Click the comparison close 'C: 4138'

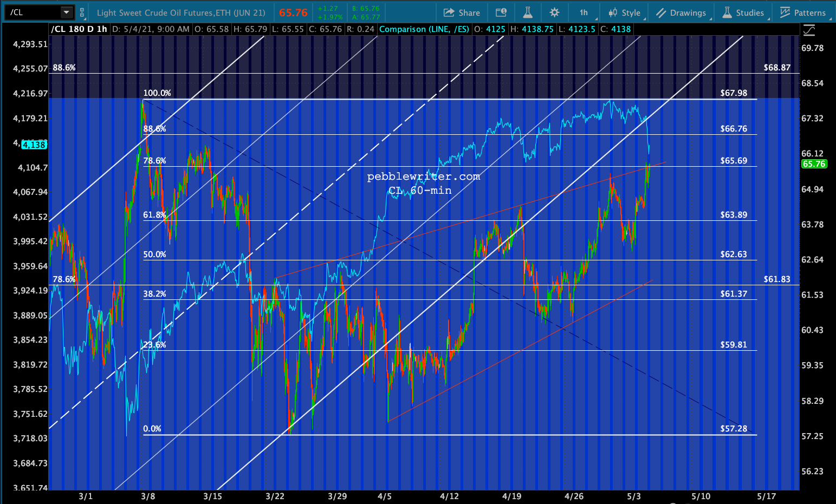point(615,29)
